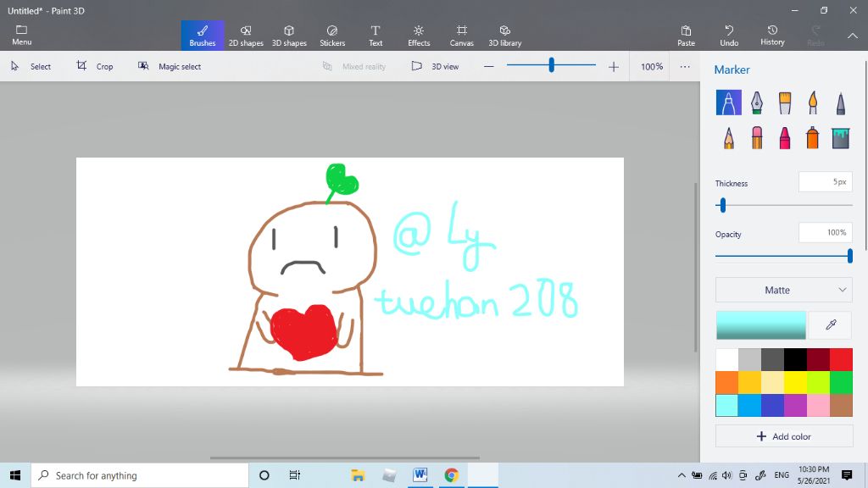Screen dimensions: 868x488
Task: Open the 3D shapes tab
Action: [289, 36]
